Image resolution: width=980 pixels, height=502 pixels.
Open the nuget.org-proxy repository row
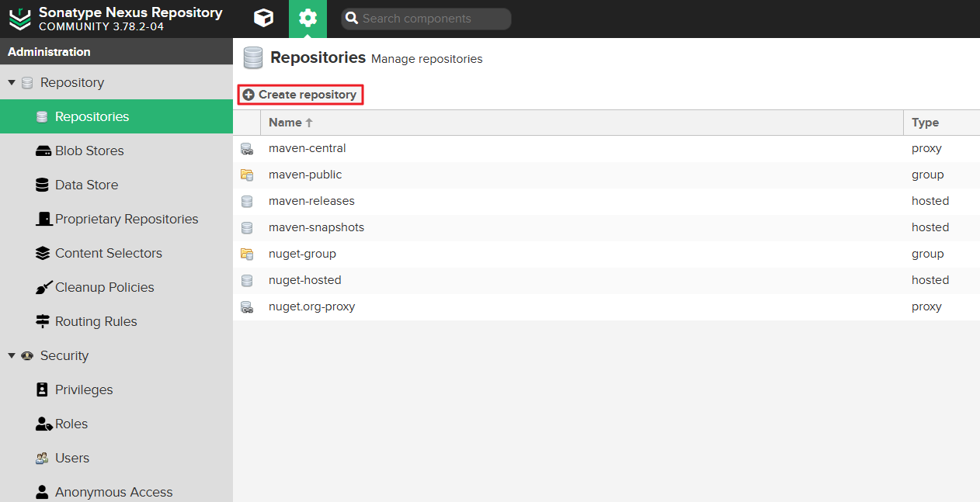point(606,306)
